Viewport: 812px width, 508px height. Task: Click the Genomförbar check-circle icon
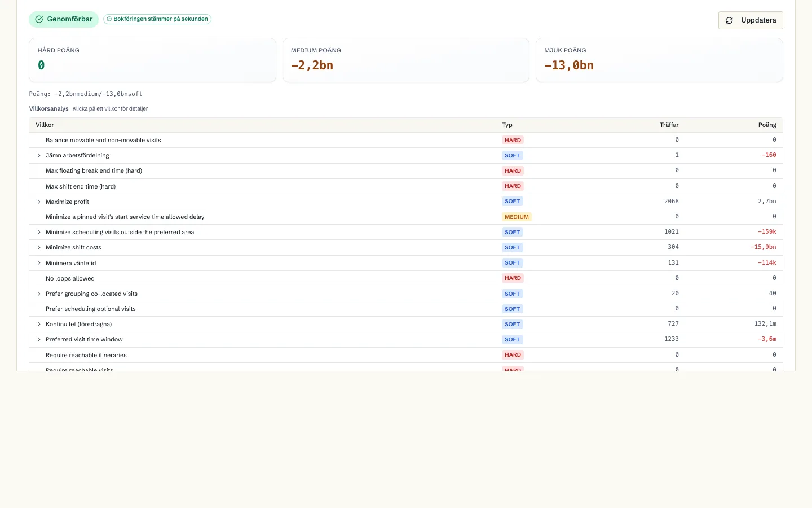(x=39, y=19)
